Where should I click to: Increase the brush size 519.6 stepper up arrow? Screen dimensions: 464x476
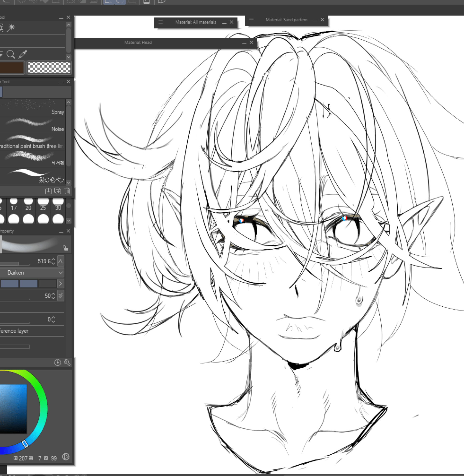click(54, 260)
